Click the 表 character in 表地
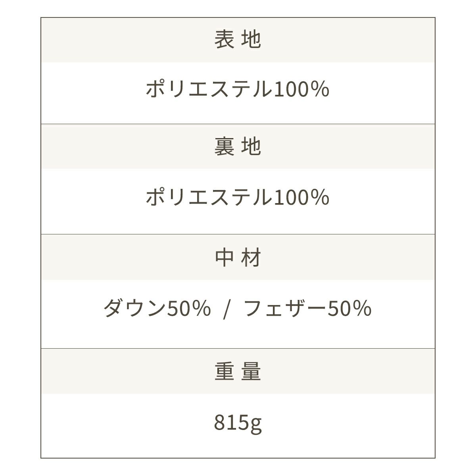The height and width of the screenshot is (476, 476). (224, 40)
